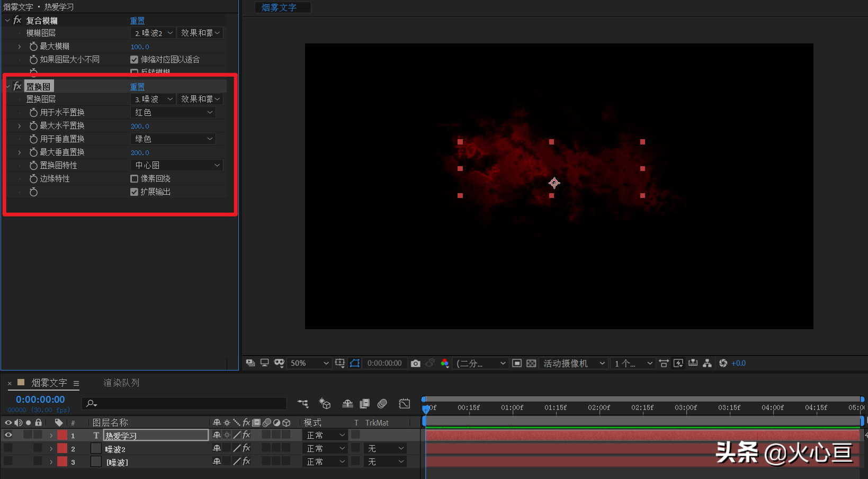Click the snapshot camera icon in viewer

click(416, 363)
